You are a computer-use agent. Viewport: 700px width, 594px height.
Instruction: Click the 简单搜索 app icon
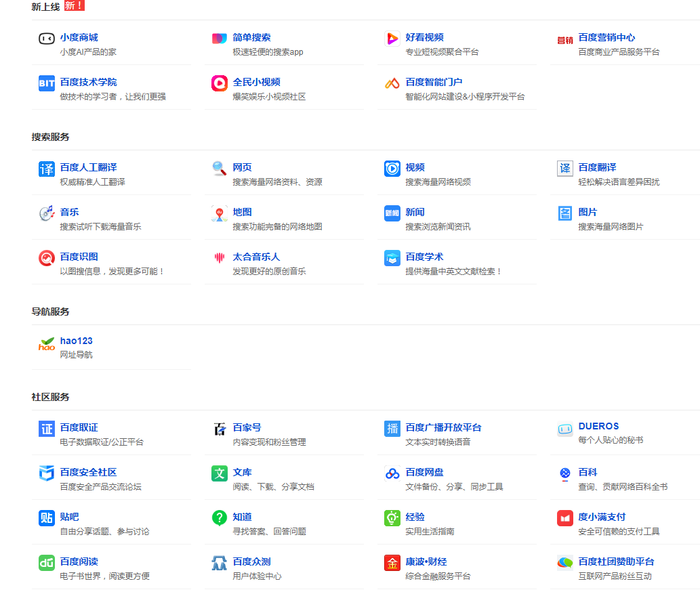point(219,39)
